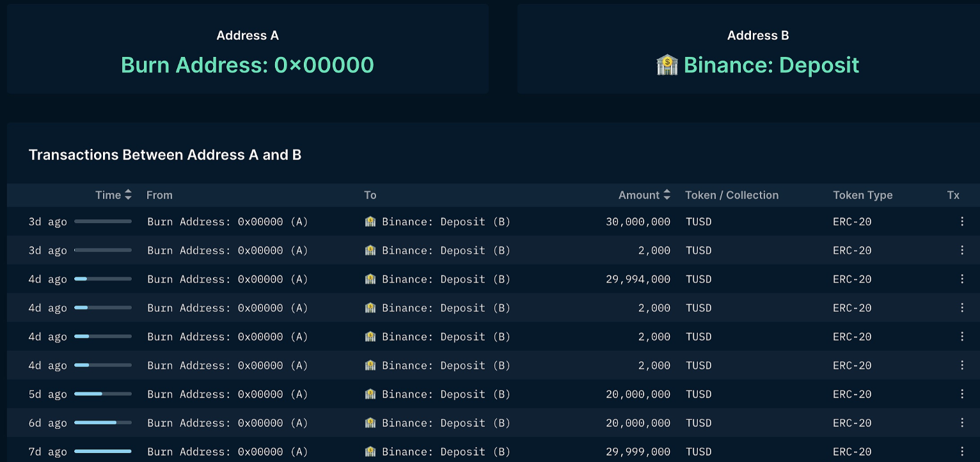This screenshot has width=980, height=462.
Task: Click the bank icon in Address B header
Action: [x=667, y=65]
